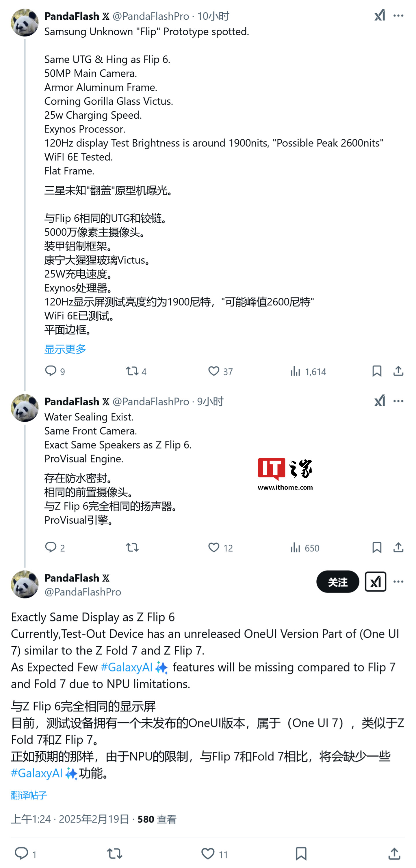Retweet the first tweet with 4 reposts

tap(136, 371)
